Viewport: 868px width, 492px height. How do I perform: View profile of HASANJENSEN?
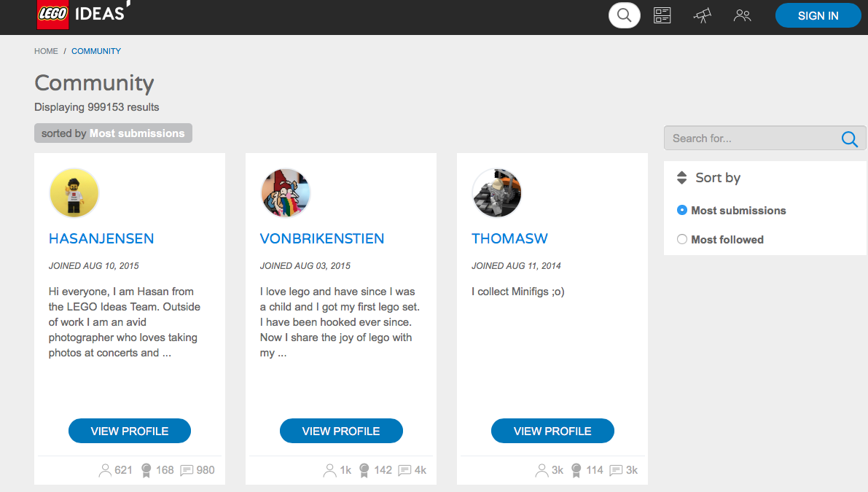130,431
